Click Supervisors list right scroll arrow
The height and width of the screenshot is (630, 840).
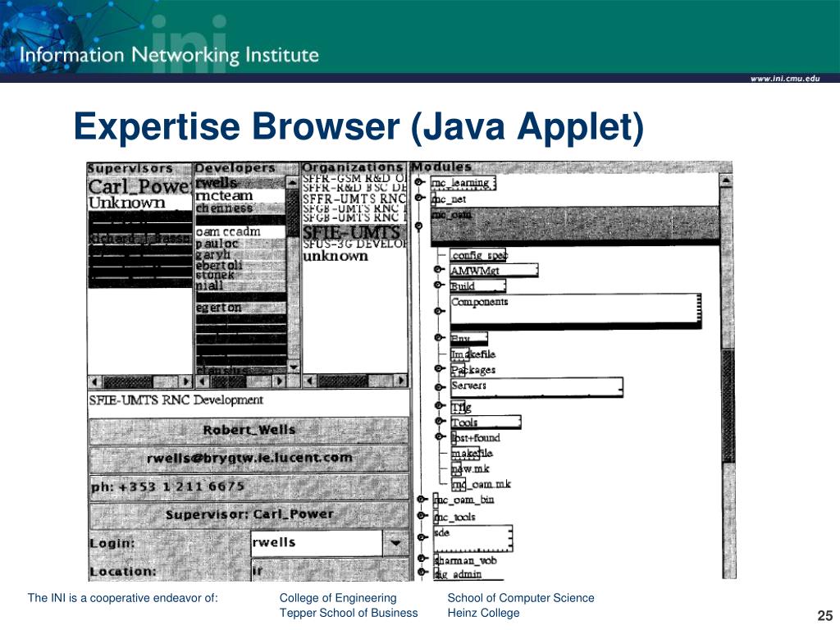coord(186,381)
